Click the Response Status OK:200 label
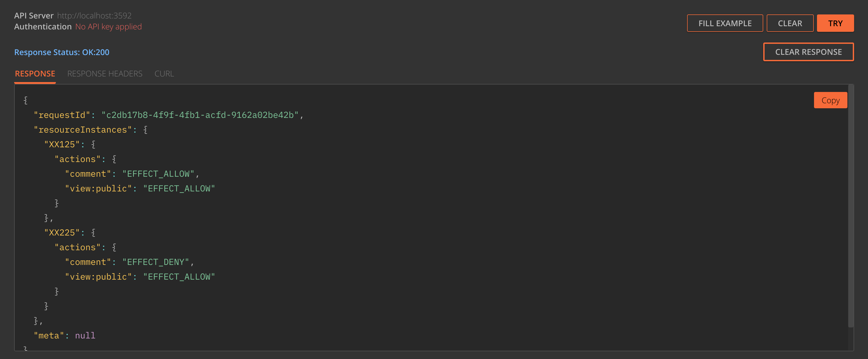 (x=62, y=52)
